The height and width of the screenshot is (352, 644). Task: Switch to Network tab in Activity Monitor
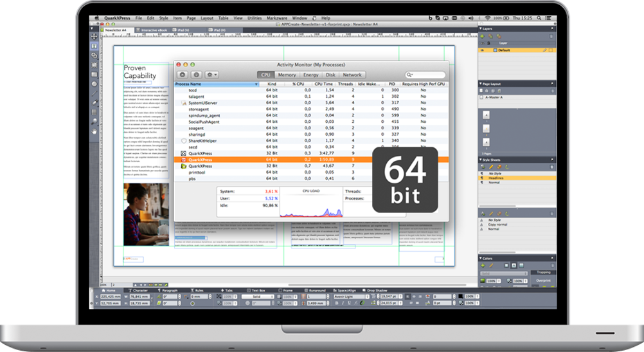(352, 75)
